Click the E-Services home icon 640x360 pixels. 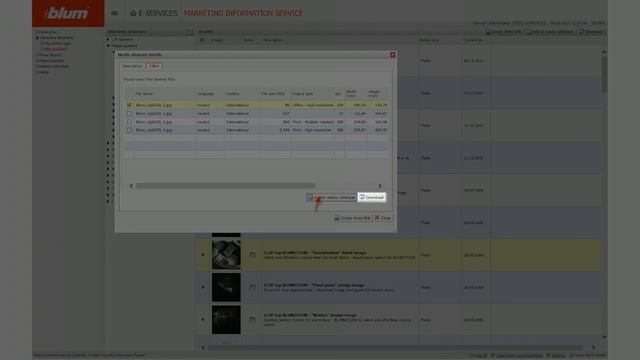coord(133,13)
